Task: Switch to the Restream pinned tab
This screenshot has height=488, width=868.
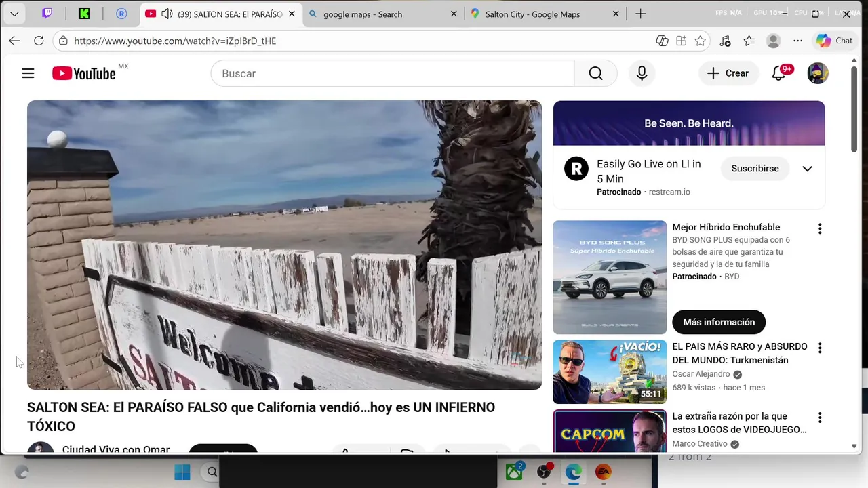Action: point(121,14)
